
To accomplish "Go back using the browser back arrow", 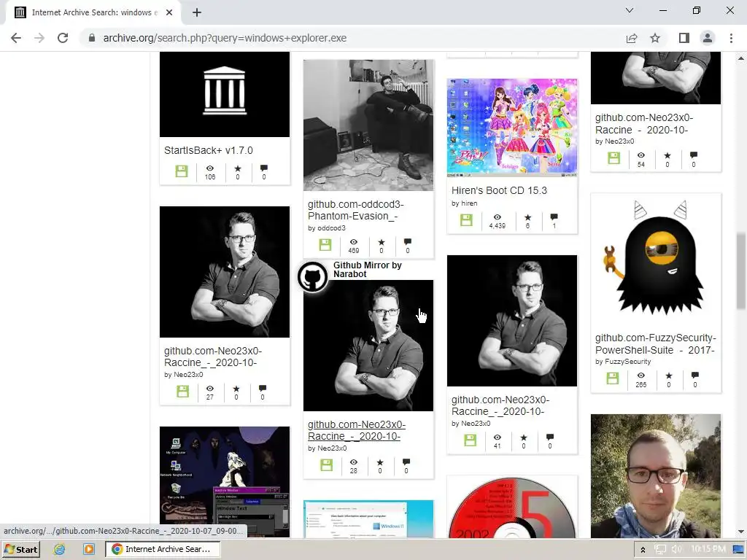I will [x=16, y=38].
